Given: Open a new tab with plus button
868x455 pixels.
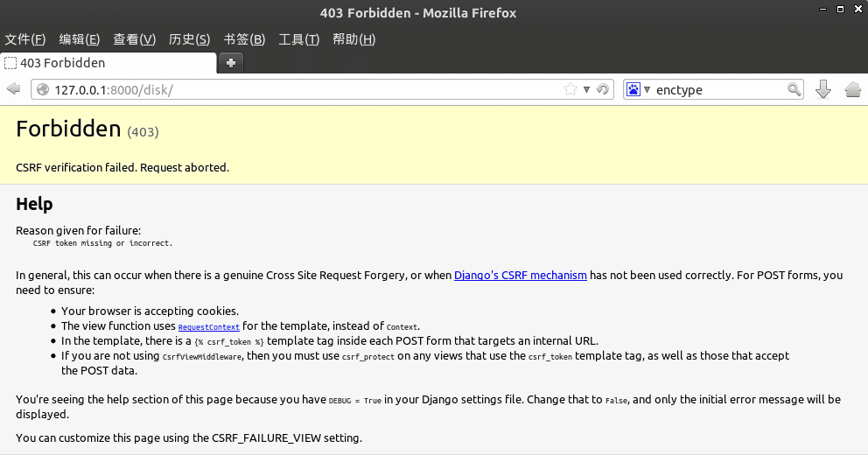Looking at the screenshot, I should click(x=231, y=63).
